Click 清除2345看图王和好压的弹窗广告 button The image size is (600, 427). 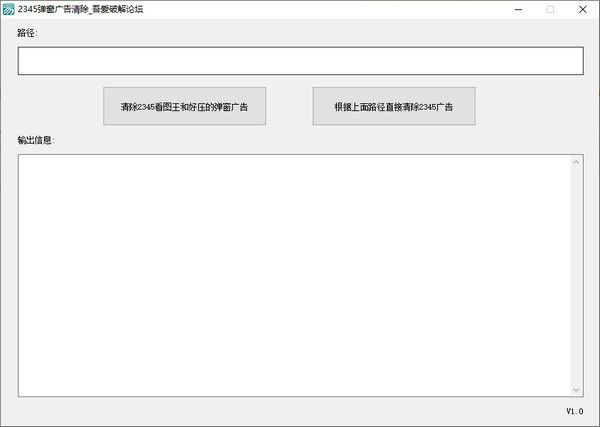pyautogui.click(x=184, y=106)
